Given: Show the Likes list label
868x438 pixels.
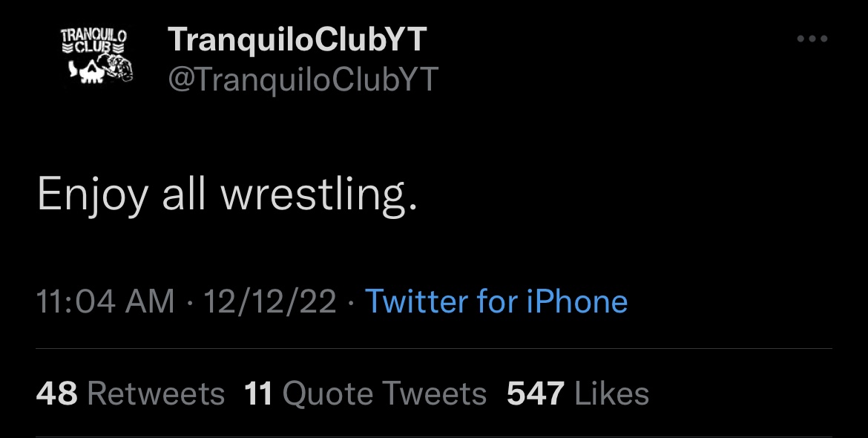Looking at the screenshot, I should 612,393.
